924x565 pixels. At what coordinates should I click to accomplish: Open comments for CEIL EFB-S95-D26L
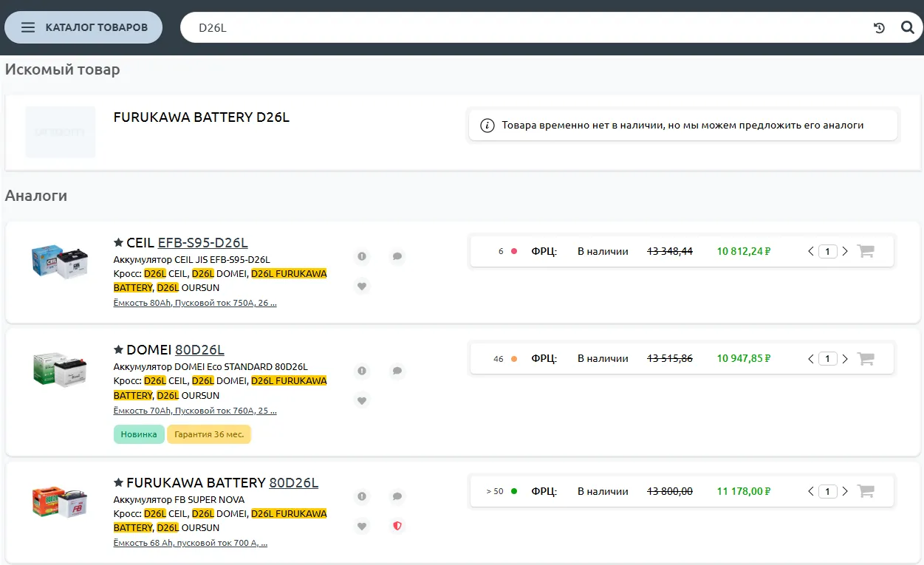pos(397,256)
